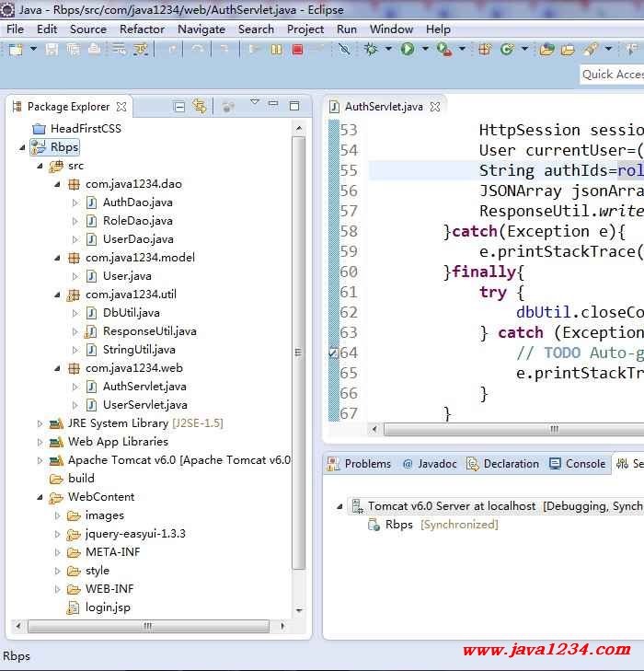
Task: Select Tomcat v6.0 Server at localhost entry
Action: tap(496, 506)
